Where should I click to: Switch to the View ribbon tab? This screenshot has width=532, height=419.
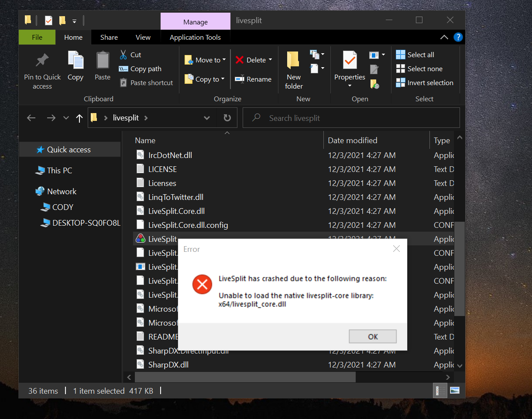tap(143, 37)
